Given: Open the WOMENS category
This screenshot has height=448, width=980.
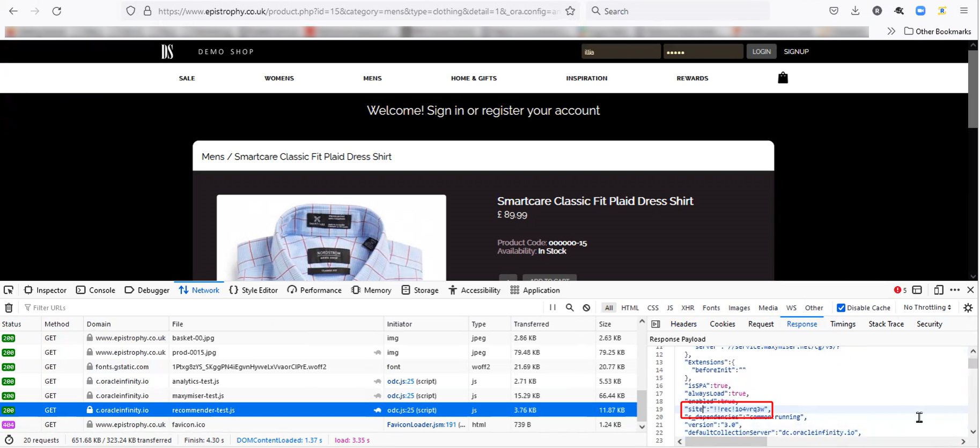Looking at the screenshot, I should [x=279, y=78].
